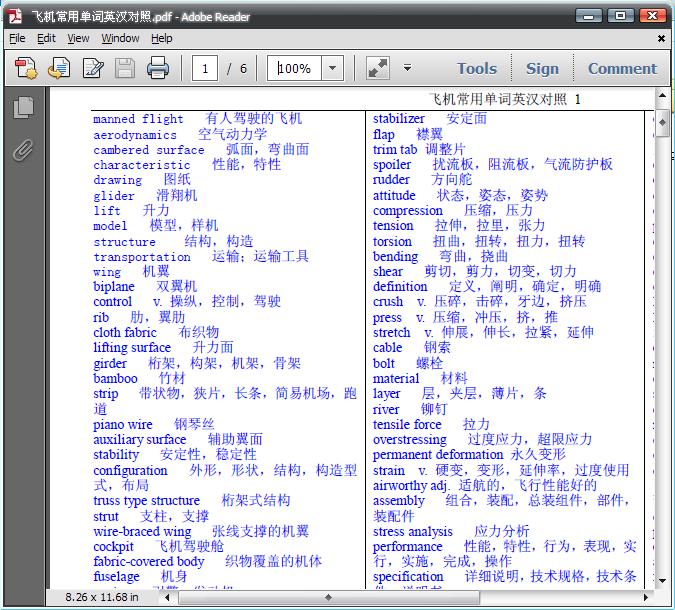Click the page number input field
This screenshot has width=675, height=610.
205,68
